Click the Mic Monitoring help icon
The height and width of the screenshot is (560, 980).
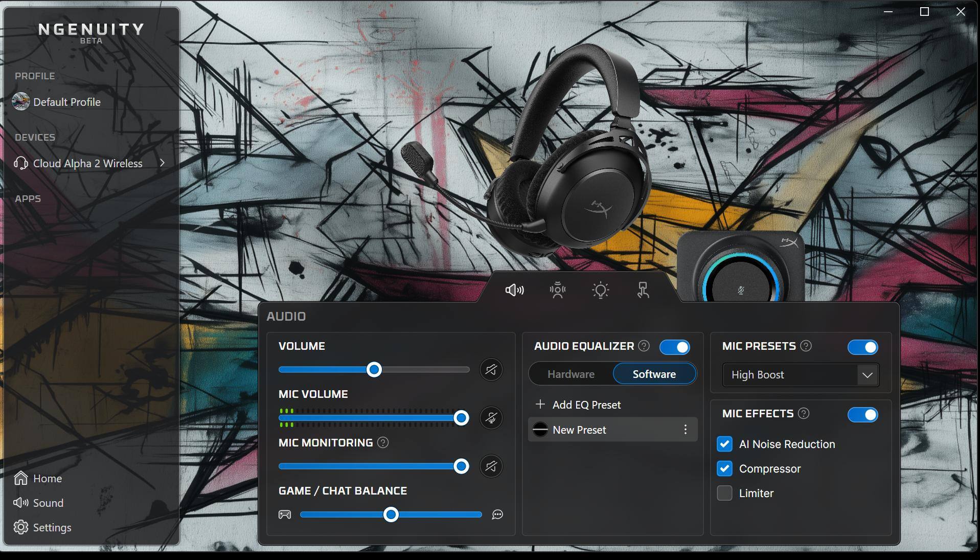[x=383, y=443]
